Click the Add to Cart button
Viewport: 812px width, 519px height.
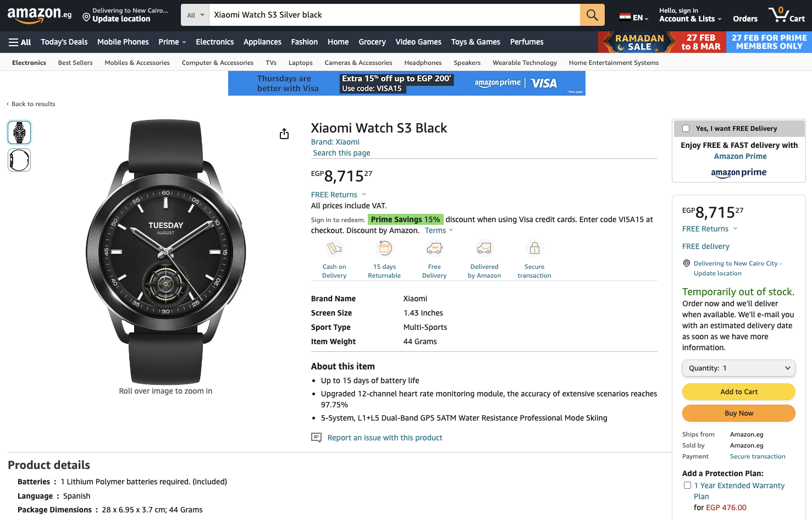738,392
